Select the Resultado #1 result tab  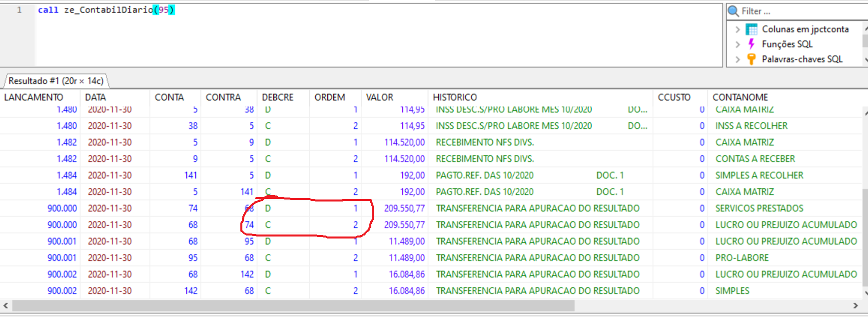click(x=55, y=80)
